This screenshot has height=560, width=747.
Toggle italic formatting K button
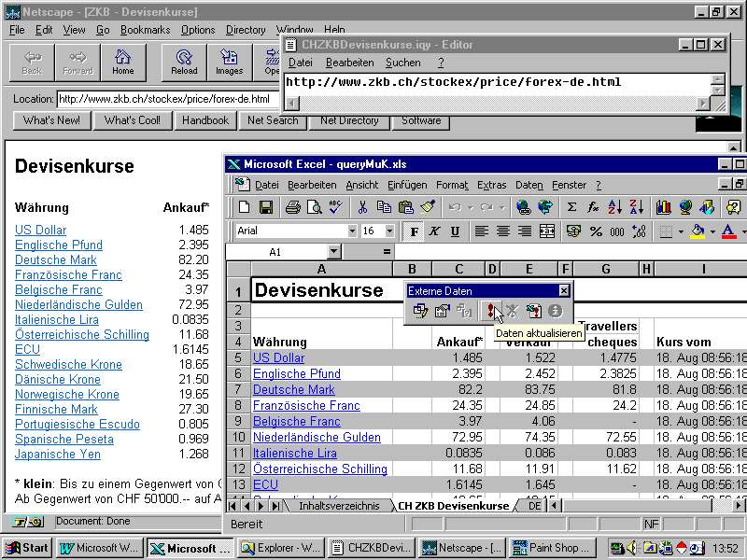(434, 231)
